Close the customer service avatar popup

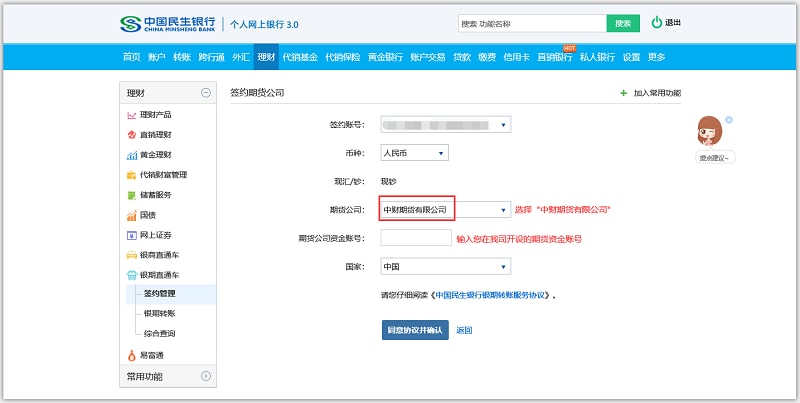[x=729, y=120]
